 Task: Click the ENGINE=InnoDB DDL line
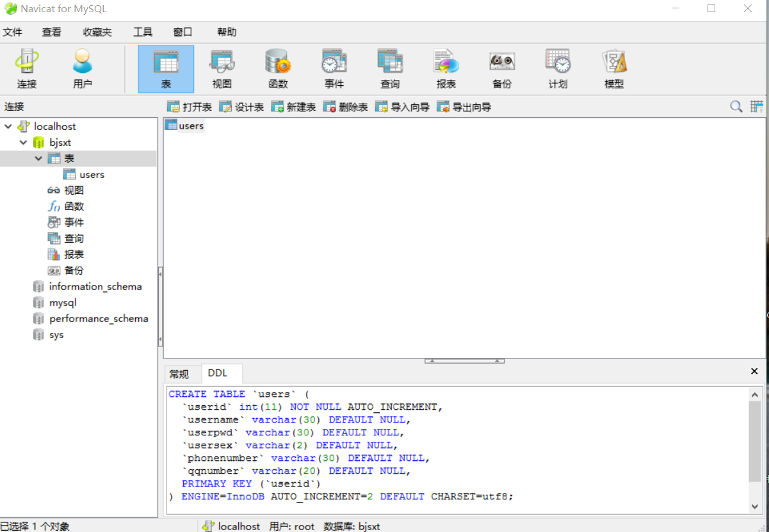click(341, 497)
